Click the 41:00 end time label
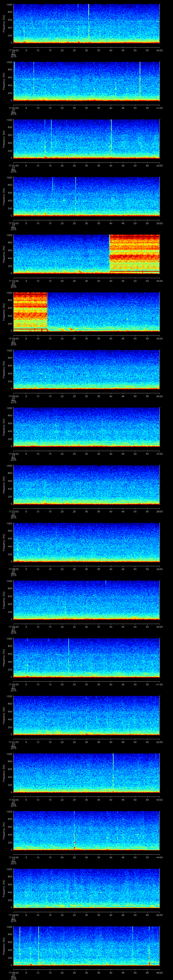The image size is (173, 980). pos(160,684)
